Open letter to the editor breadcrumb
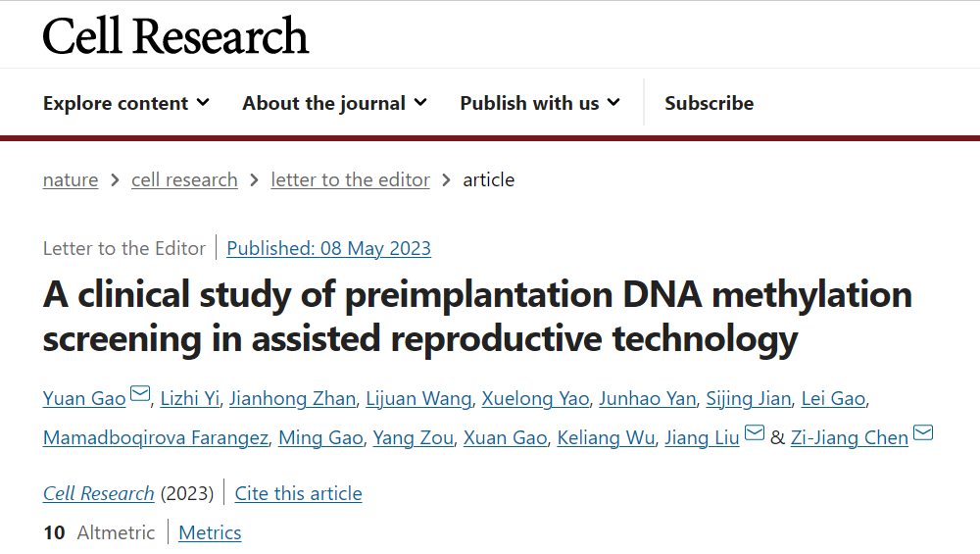Image resolution: width=980 pixels, height=554 pixels. tap(350, 179)
